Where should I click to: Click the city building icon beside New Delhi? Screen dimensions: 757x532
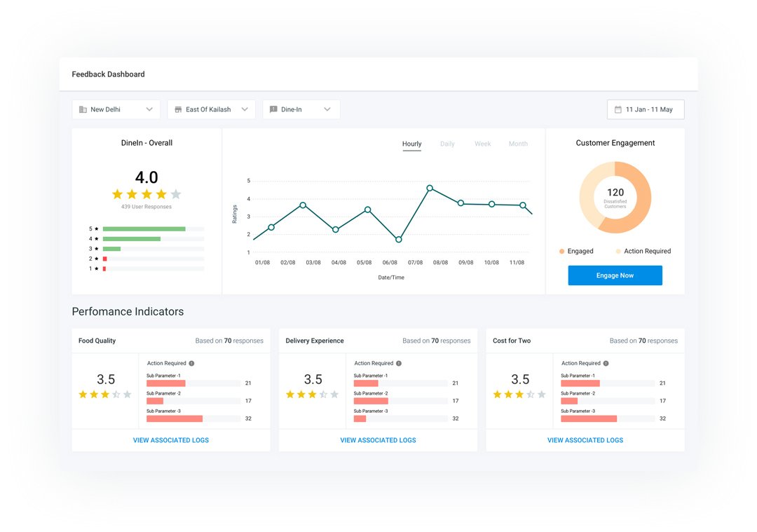[x=83, y=109]
